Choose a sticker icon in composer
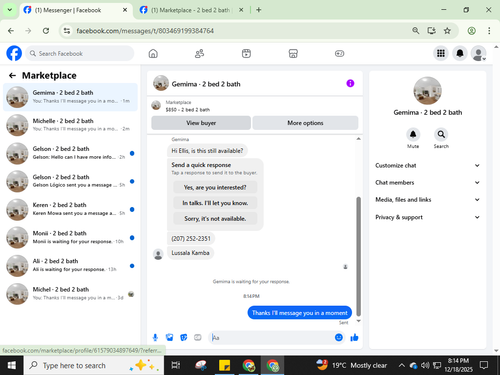This screenshot has width=500, height=375. pyautogui.click(x=184, y=338)
